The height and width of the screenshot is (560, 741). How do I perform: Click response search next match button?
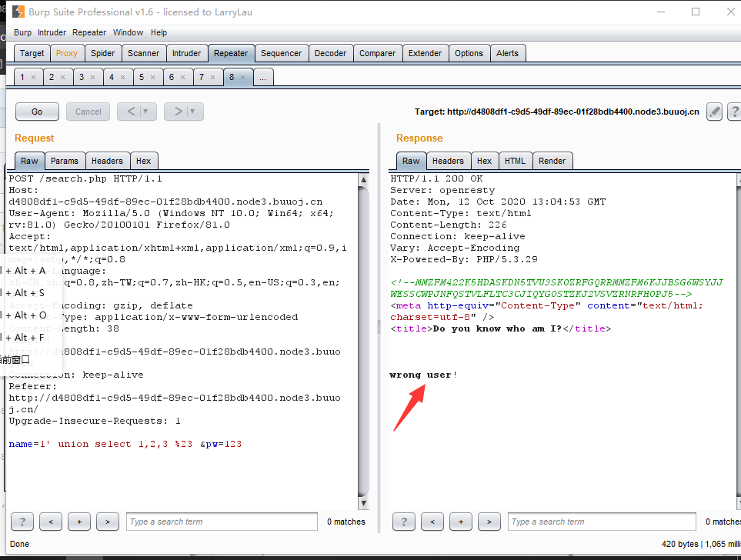click(489, 522)
